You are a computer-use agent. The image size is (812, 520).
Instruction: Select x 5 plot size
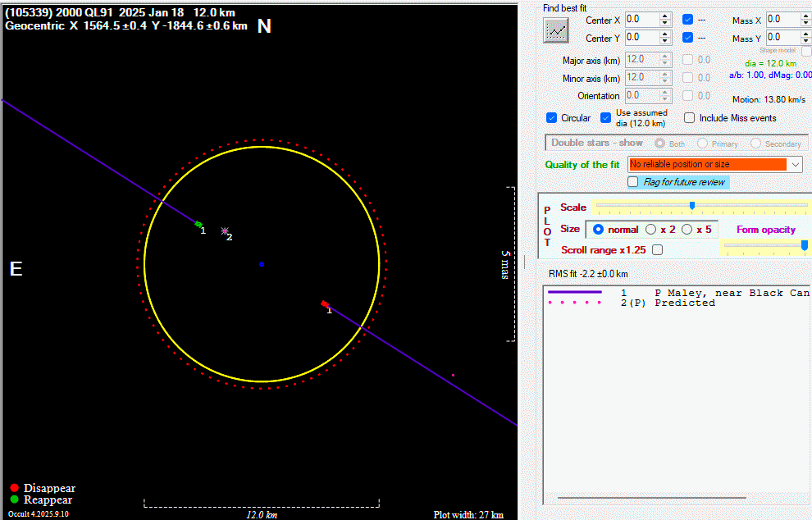point(687,230)
